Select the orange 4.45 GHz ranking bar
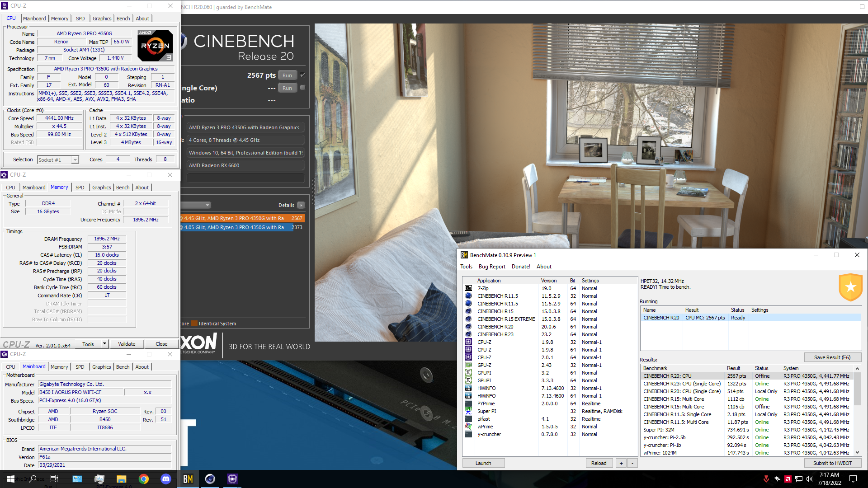This screenshot has height=488, width=868. [242, 218]
